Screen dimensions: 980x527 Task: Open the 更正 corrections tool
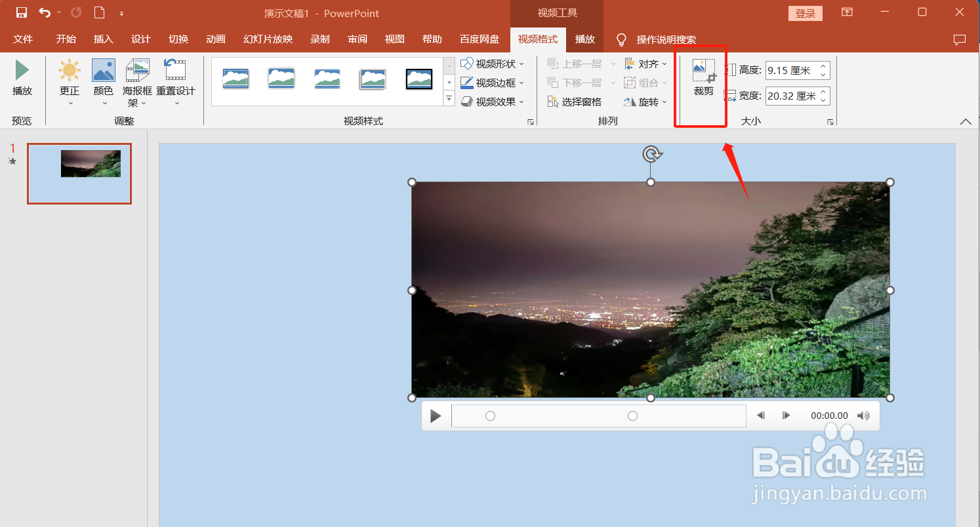[x=69, y=82]
